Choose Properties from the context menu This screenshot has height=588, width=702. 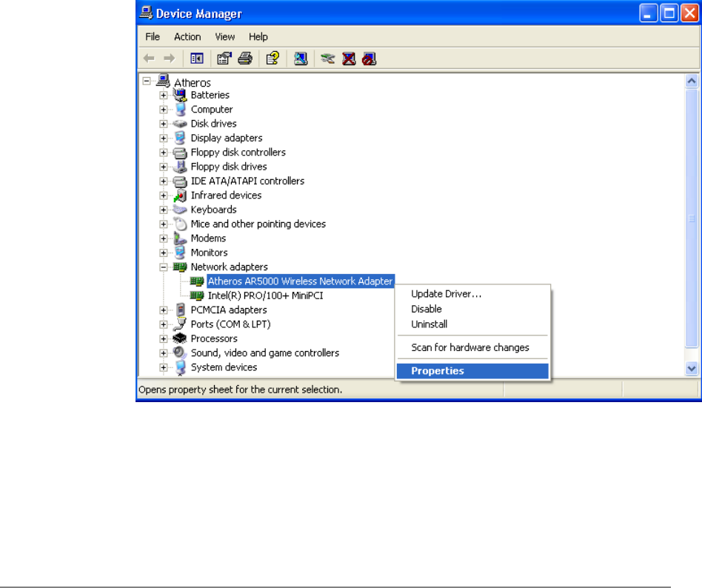click(x=472, y=371)
